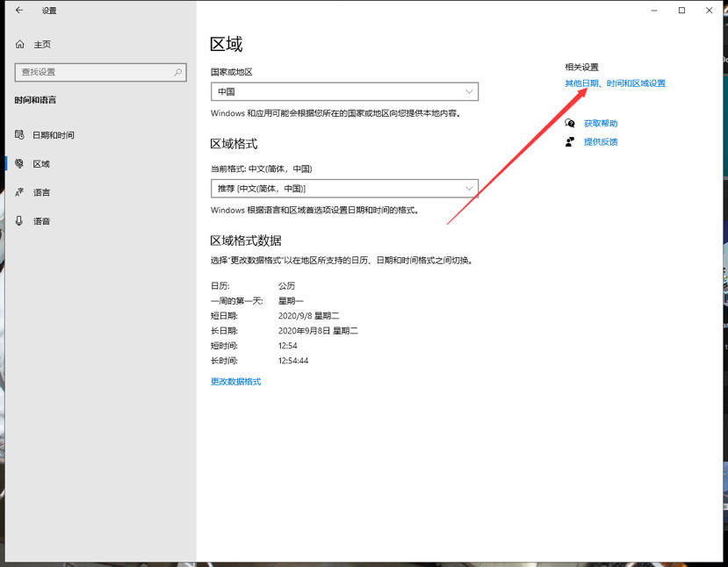The height and width of the screenshot is (567, 728).
Task: Open the 其他日期、时间和区域设置 link
Action: [615, 83]
